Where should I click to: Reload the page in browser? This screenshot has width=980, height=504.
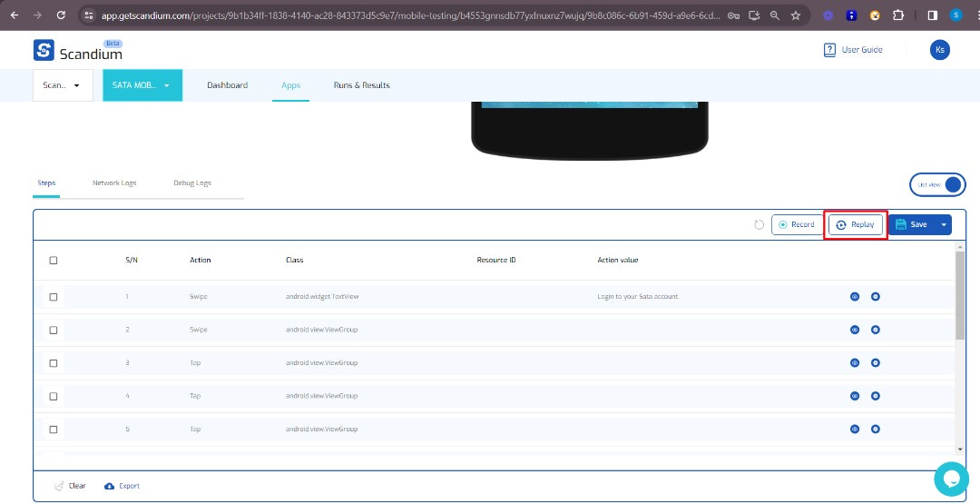coord(61,15)
